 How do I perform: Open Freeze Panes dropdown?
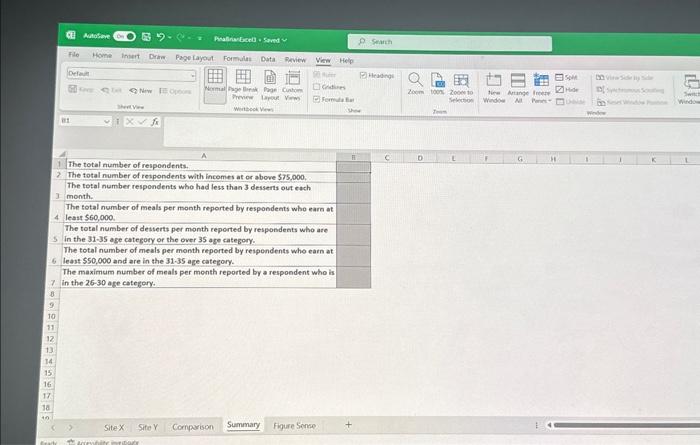click(541, 89)
